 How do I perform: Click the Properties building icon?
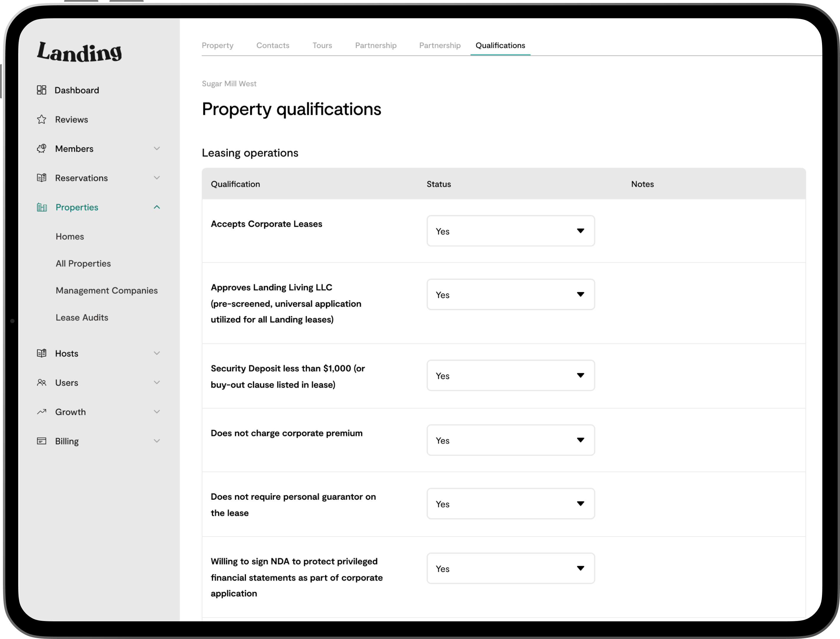pyautogui.click(x=42, y=207)
